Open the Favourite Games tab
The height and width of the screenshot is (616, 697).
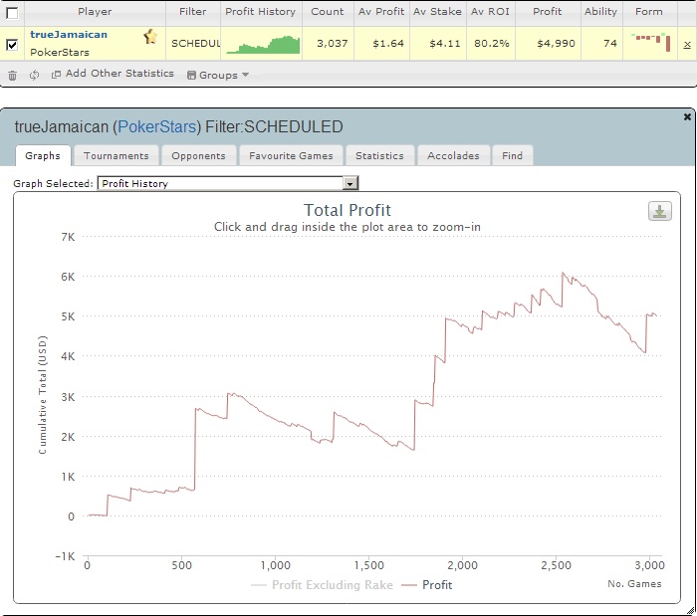click(x=292, y=155)
